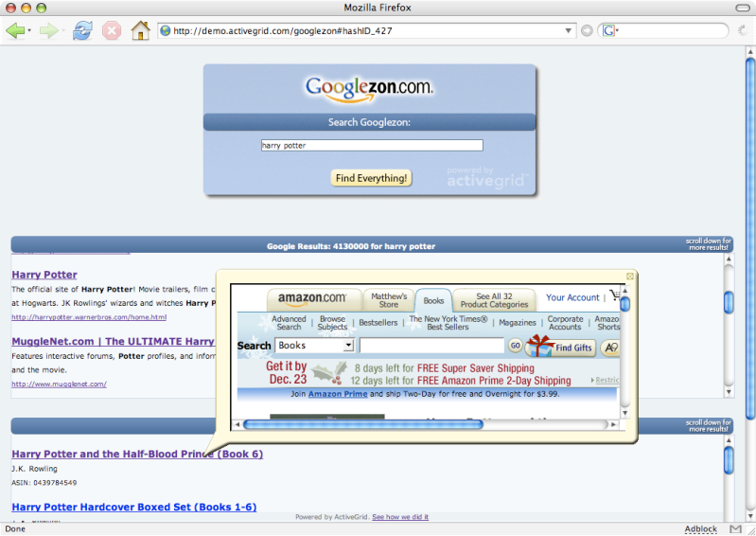Screen dimensions: 756x536
Task: Click the Amazon frame scroll down arrow
Action: tap(624, 413)
